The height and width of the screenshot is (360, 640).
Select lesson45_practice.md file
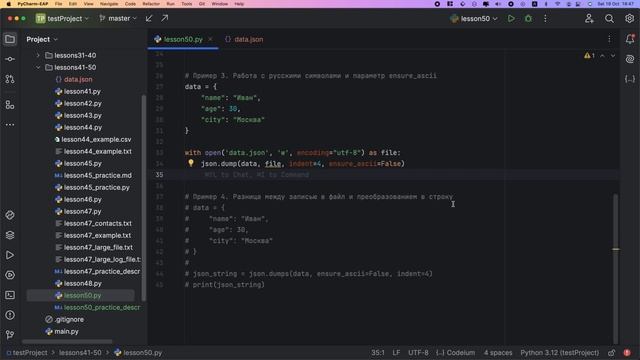click(98, 175)
